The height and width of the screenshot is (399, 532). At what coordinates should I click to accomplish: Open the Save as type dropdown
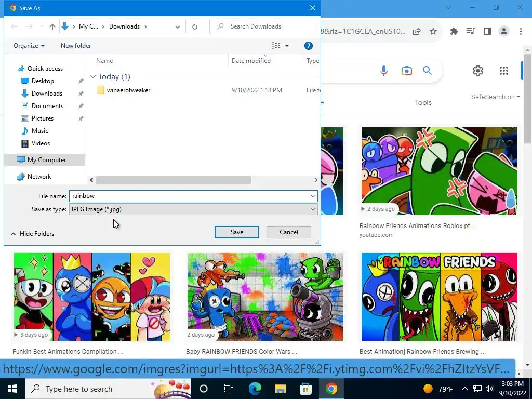click(x=193, y=209)
